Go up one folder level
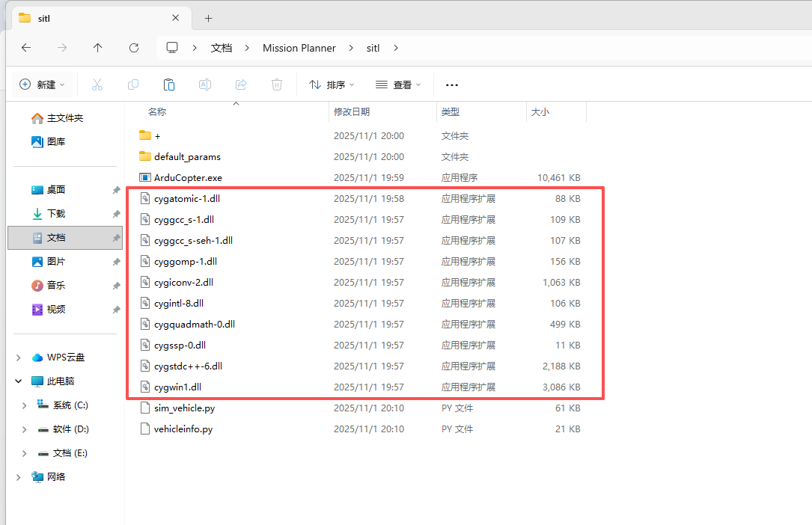This screenshot has height=525, width=812. [x=98, y=48]
